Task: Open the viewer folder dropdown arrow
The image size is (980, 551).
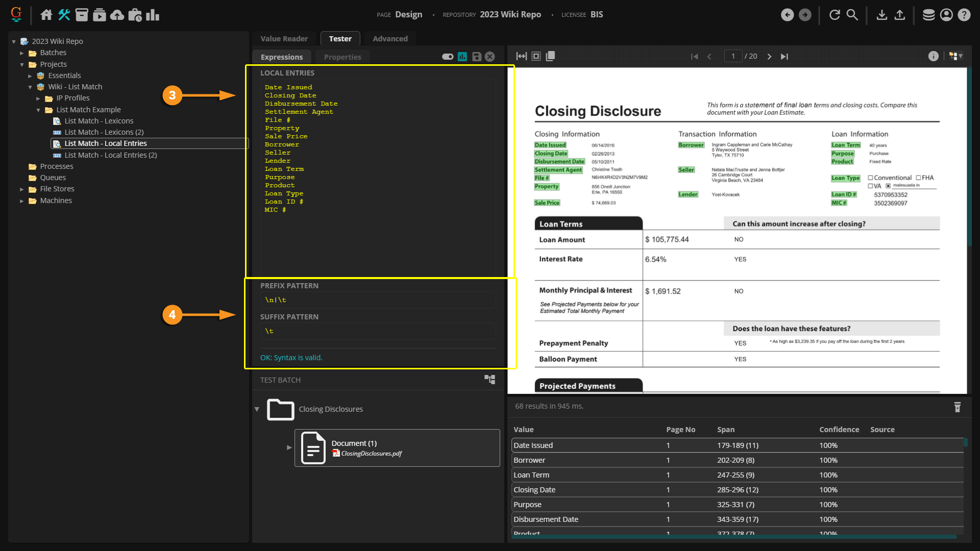Action: pyautogui.click(x=961, y=56)
